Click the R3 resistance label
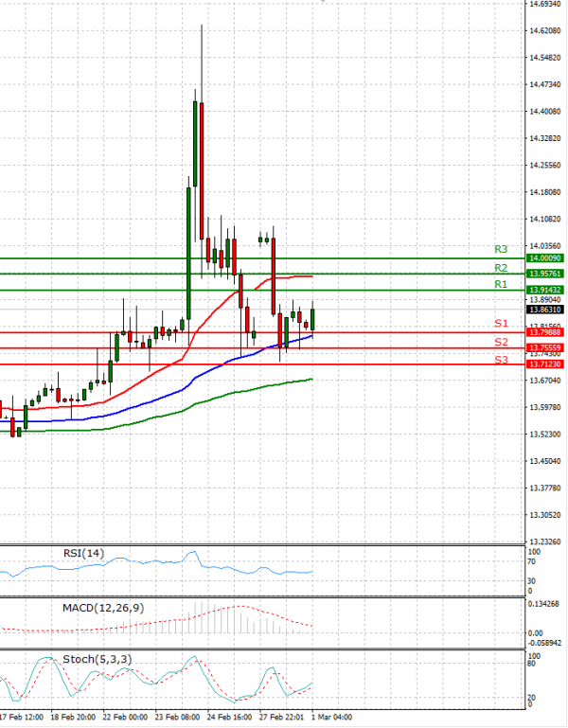568x728 pixels. (x=501, y=249)
